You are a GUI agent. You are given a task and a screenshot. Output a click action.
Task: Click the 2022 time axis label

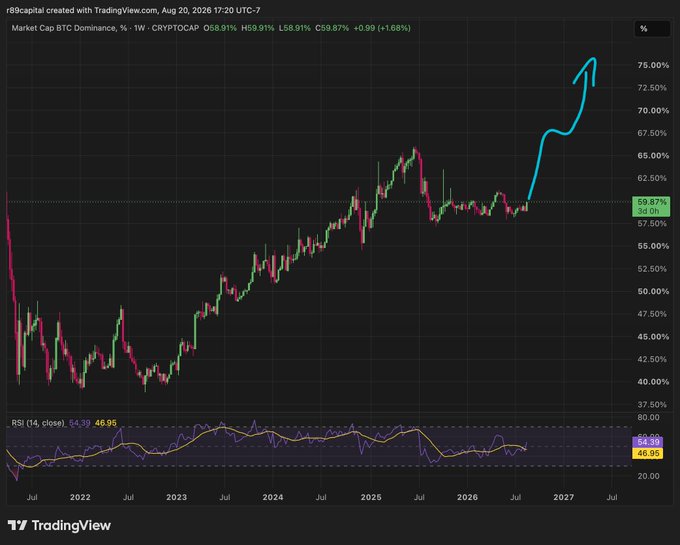(x=80, y=497)
